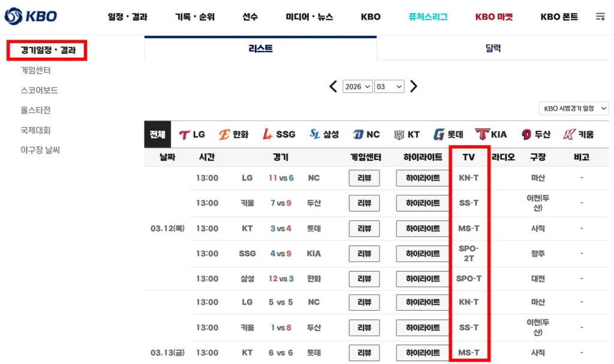Click the SPO-2T TV channel cell

[469, 254]
